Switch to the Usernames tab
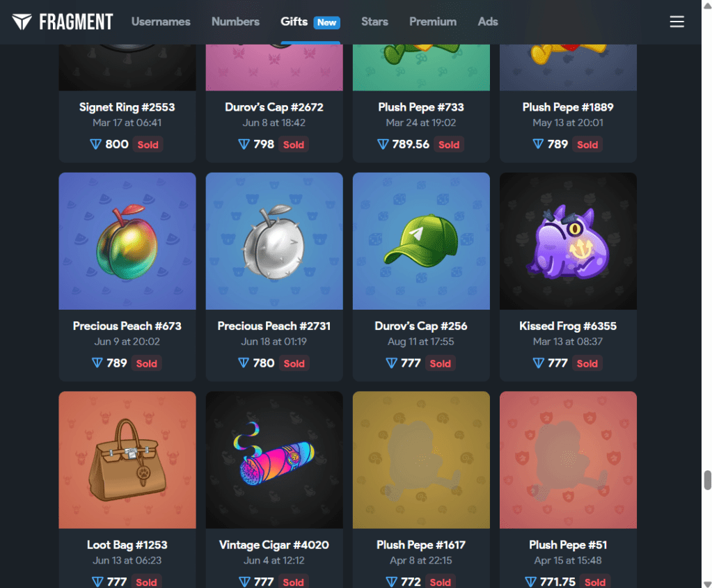This screenshot has height=588, width=712. click(161, 22)
